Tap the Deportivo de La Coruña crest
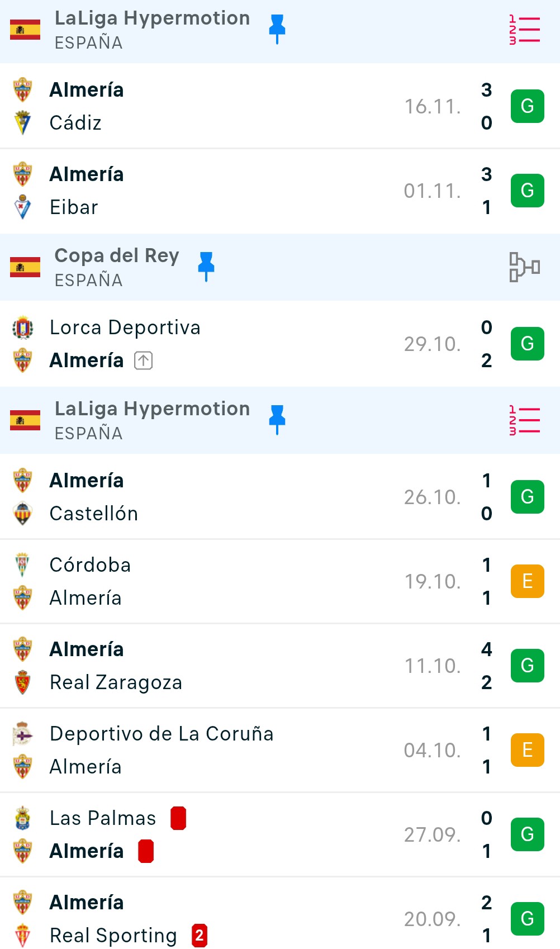Viewport: 560px width, 949px height. click(23, 734)
